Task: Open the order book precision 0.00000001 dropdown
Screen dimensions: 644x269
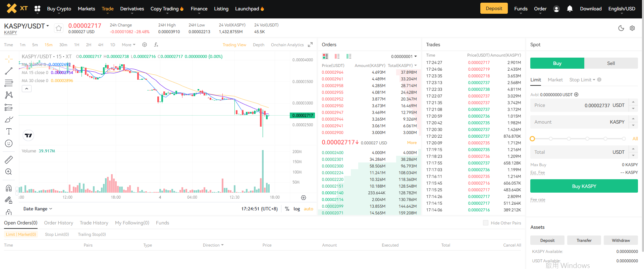Action: pos(404,56)
